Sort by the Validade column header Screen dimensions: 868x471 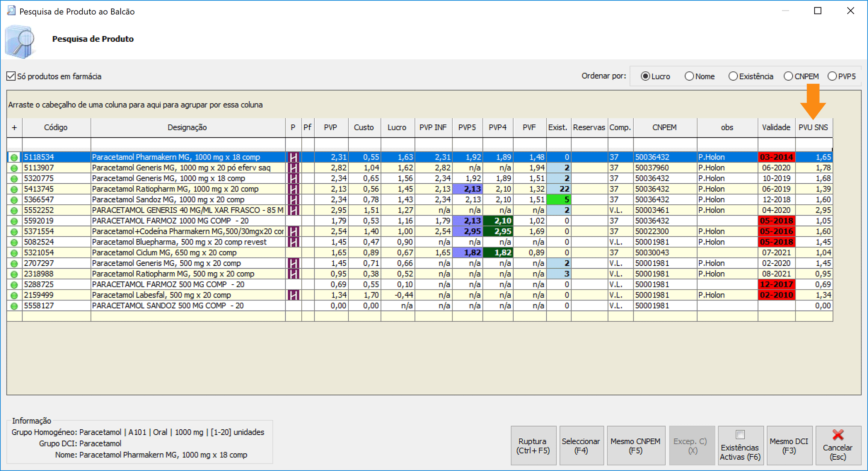[x=776, y=128]
